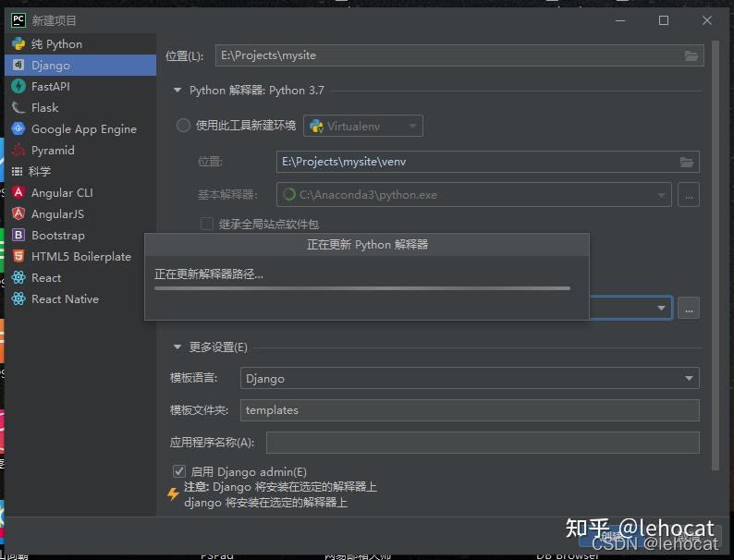Close the 新建项目 dialog
The image size is (734, 560).
coord(707,20)
